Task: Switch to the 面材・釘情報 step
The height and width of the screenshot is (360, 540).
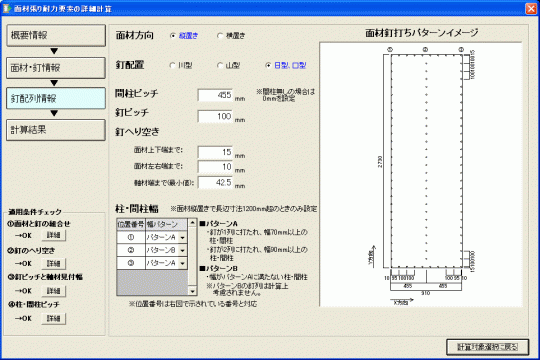Action: tap(56, 68)
